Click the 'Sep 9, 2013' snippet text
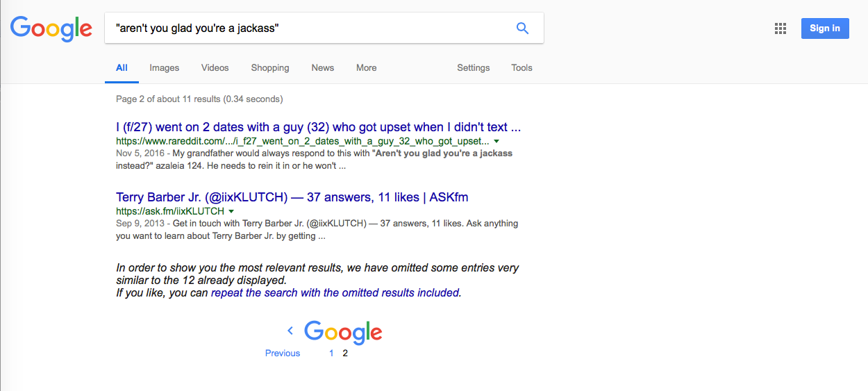This screenshot has height=391, width=868. click(141, 224)
